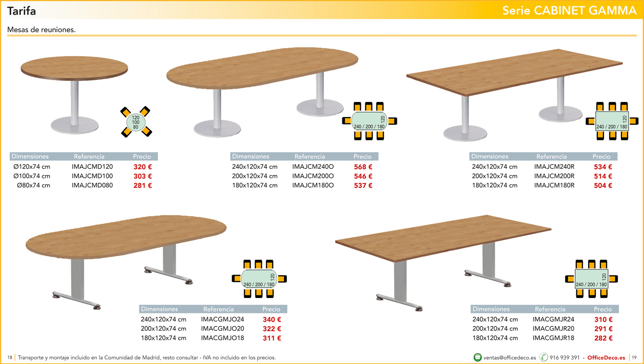
Task: Click the 340 € price for IMACGMJO24
Action: pos(272,319)
